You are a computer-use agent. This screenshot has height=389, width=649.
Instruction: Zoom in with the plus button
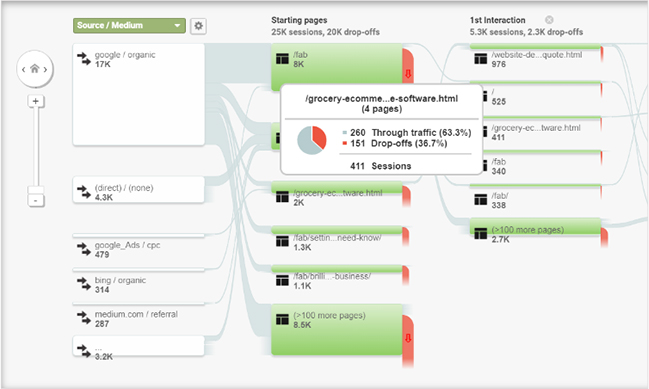tap(36, 101)
